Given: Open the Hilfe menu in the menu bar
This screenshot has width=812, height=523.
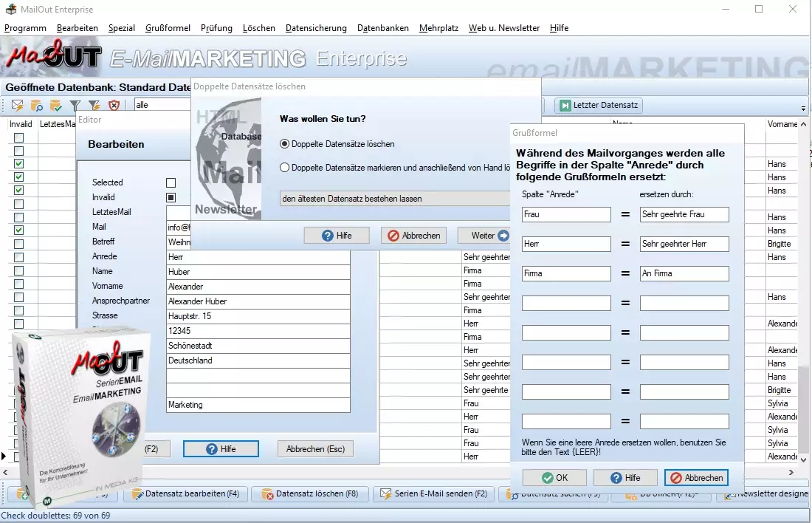Looking at the screenshot, I should [x=559, y=28].
